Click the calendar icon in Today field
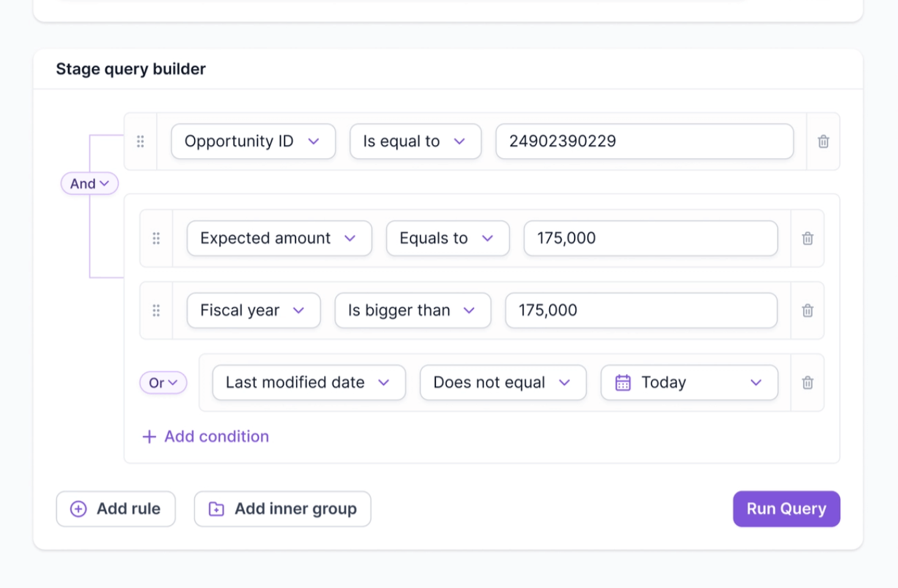 click(623, 382)
